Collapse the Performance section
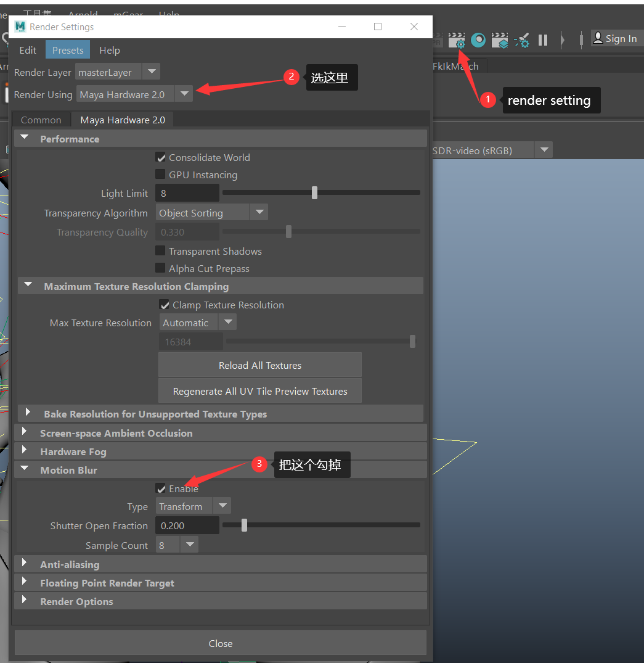The height and width of the screenshot is (663, 644). coord(25,138)
